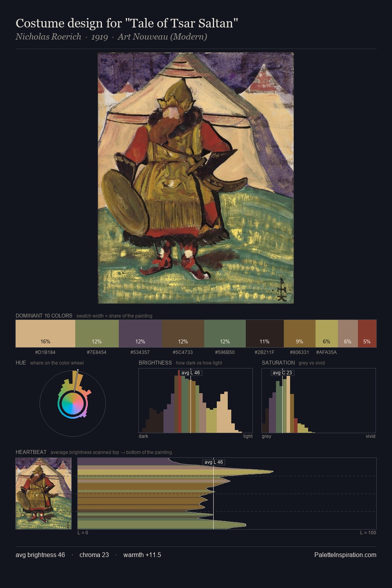This screenshot has width=392, height=588.
Task: Click the title Costume design for "Tale of Tsar Saltan"
Action: coord(127,23)
